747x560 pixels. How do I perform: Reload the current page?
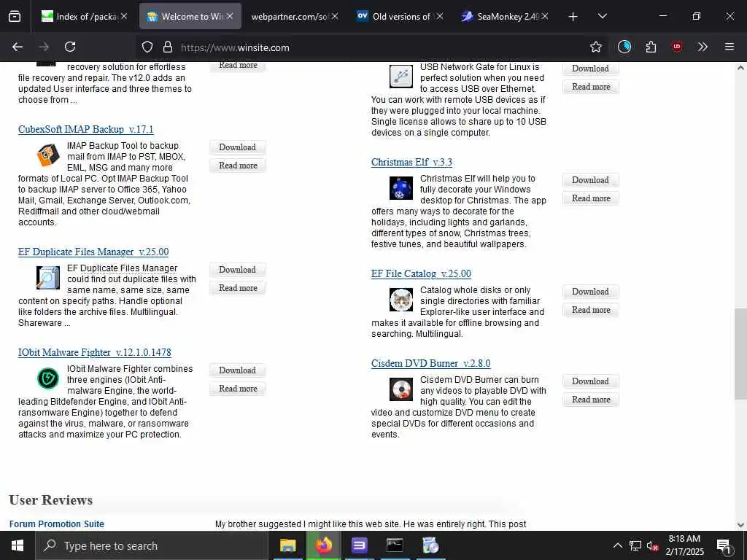point(70,47)
